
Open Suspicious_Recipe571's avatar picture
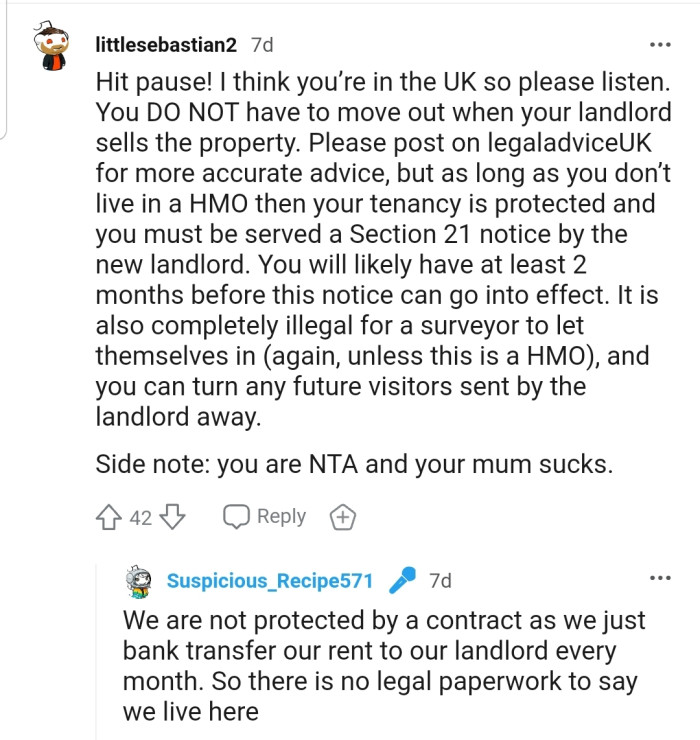tap(139, 581)
